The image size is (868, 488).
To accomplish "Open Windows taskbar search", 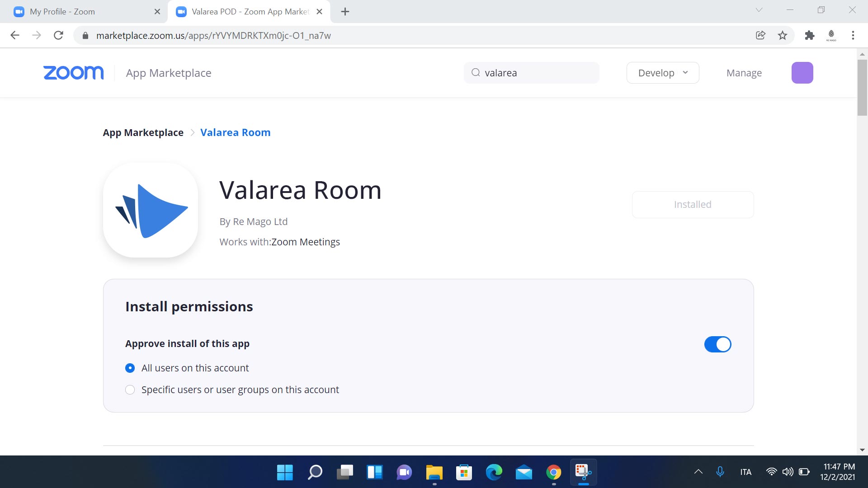I will pyautogui.click(x=315, y=472).
